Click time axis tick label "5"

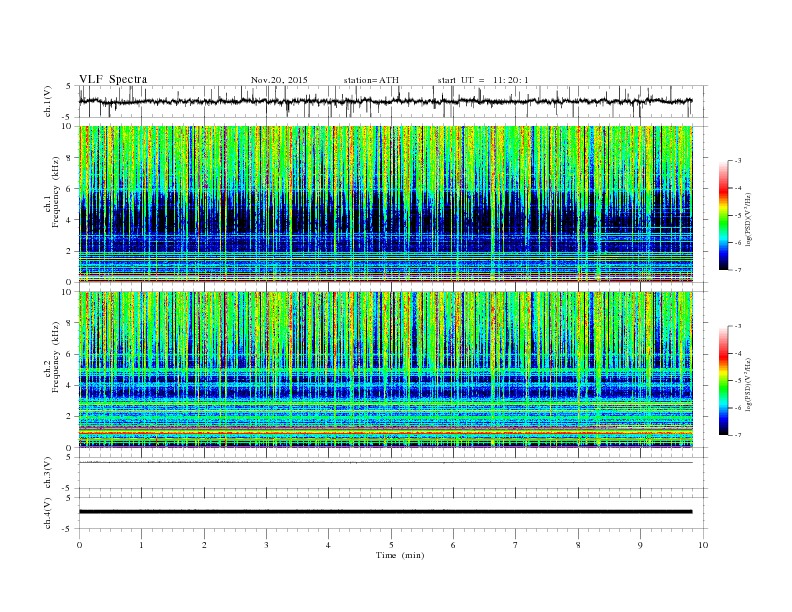click(x=391, y=545)
